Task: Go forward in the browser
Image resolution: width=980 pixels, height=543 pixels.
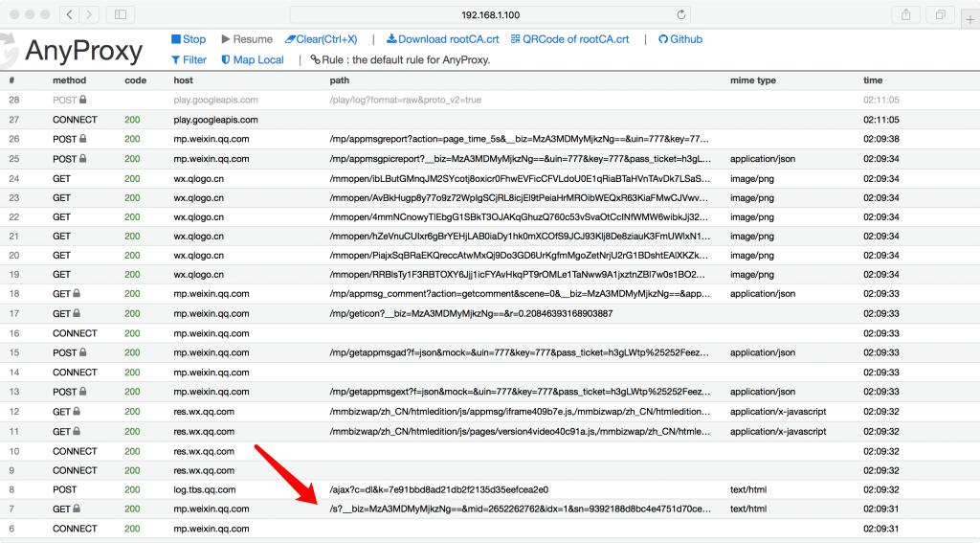Action: click(89, 14)
